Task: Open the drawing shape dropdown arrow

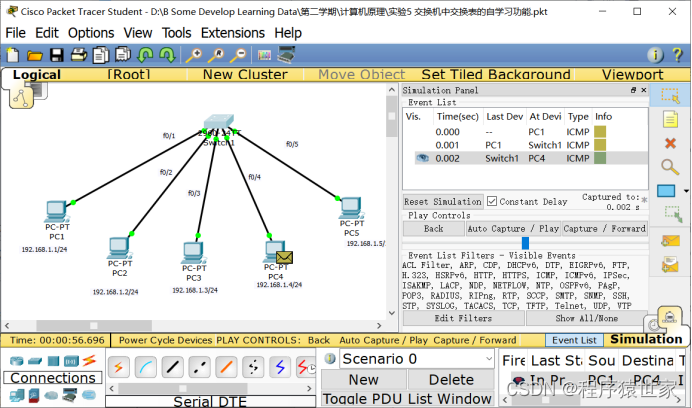Action: (686, 191)
